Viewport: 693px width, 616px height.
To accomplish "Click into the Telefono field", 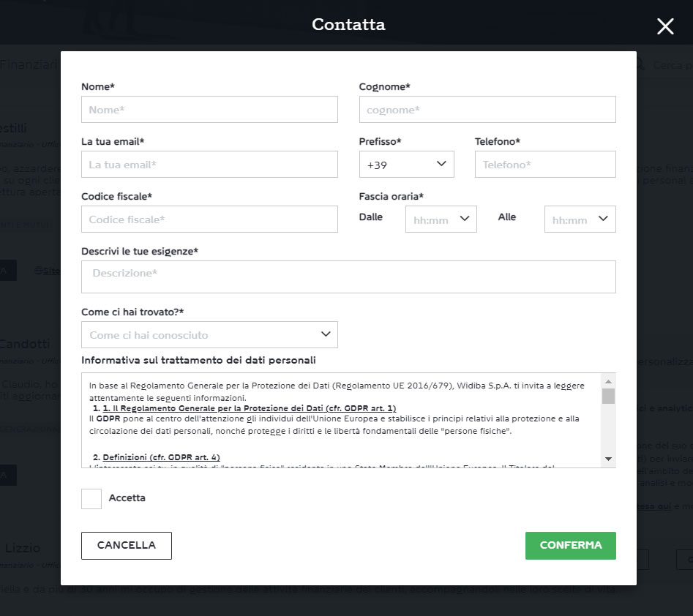I will [544, 165].
